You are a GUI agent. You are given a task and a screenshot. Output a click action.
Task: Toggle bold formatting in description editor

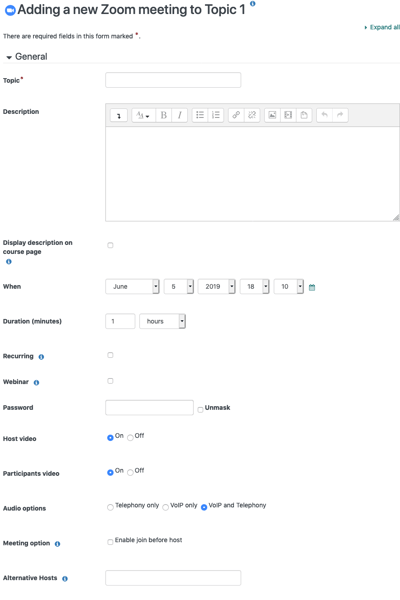[163, 115]
